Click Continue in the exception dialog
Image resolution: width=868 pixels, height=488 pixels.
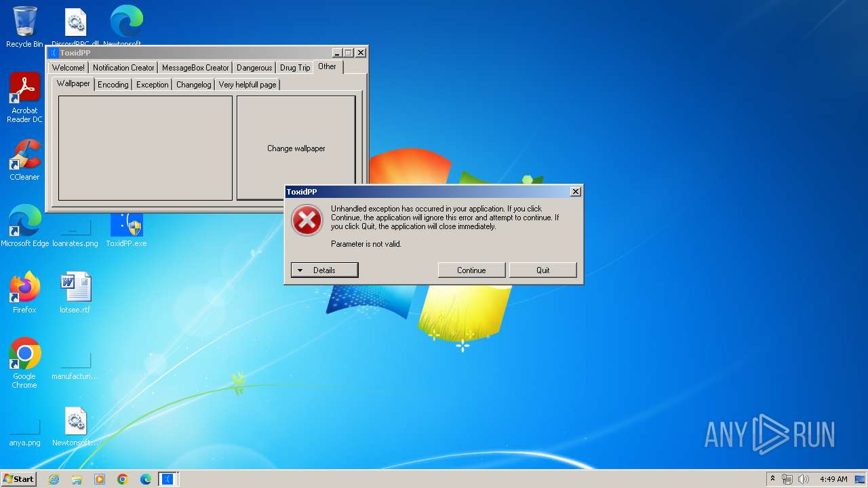point(471,270)
